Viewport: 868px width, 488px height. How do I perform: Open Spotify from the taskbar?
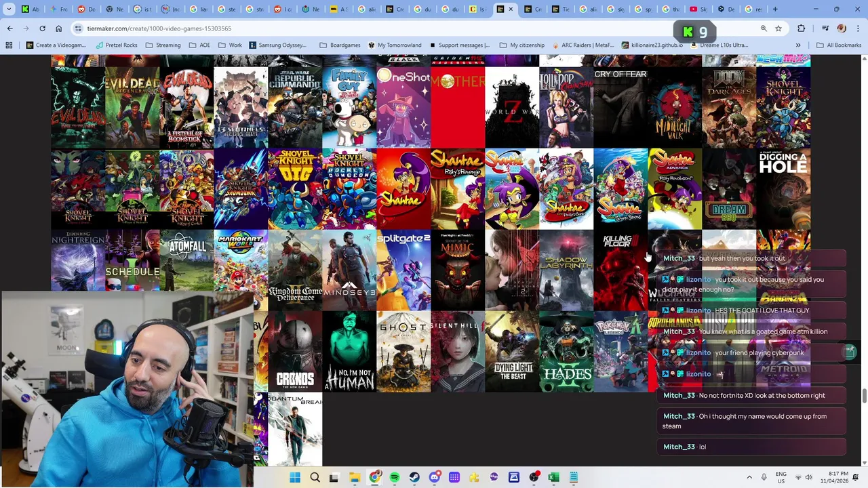[x=395, y=477]
